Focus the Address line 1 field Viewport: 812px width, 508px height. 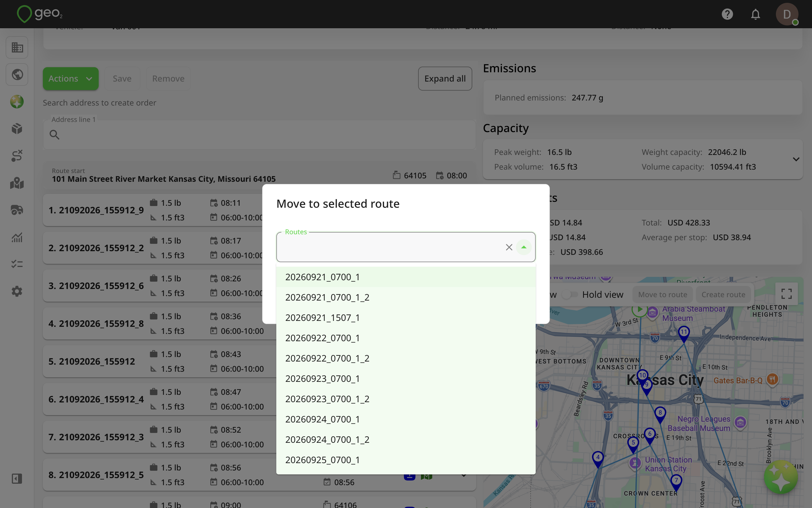click(259, 135)
